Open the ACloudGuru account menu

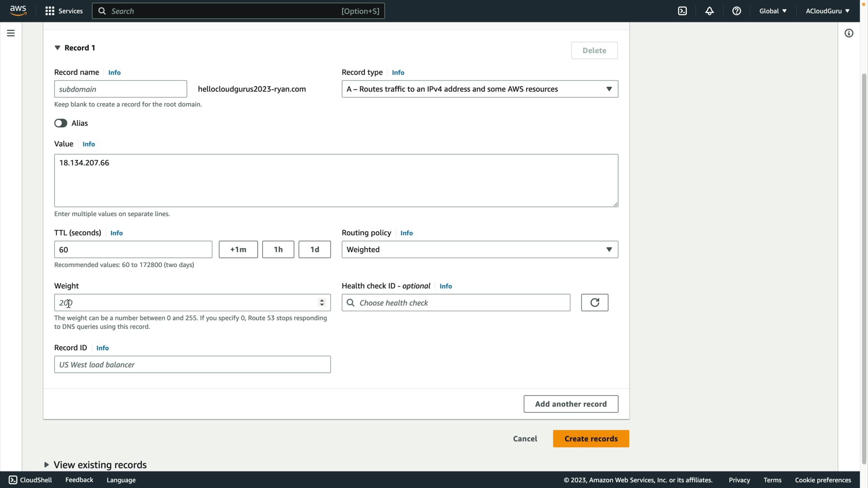(827, 11)
